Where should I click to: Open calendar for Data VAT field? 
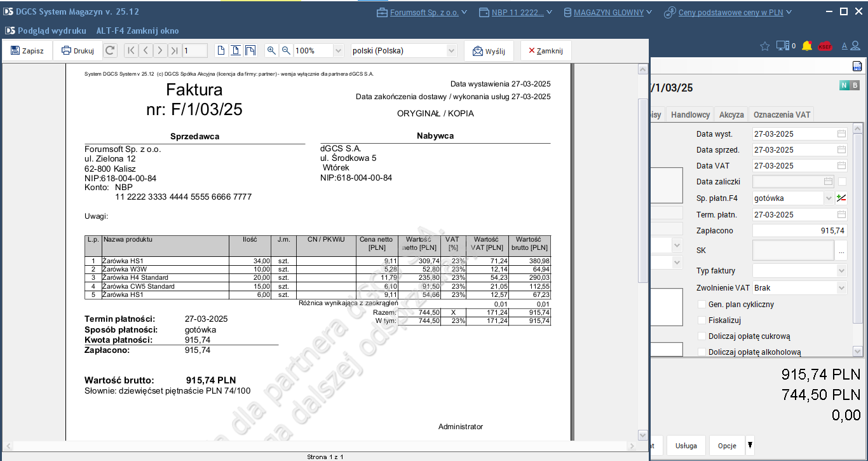[x=841, y=166]
